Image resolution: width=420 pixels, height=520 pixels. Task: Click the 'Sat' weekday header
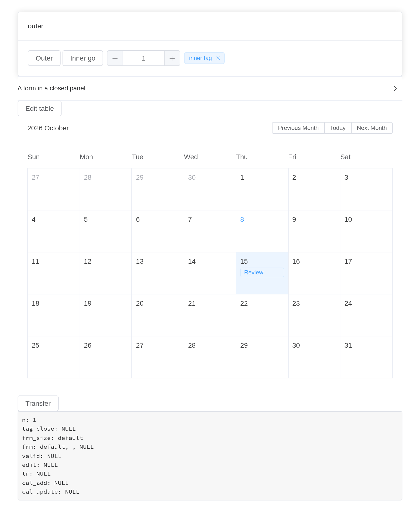pyautogui.click(x=345, y=157)
